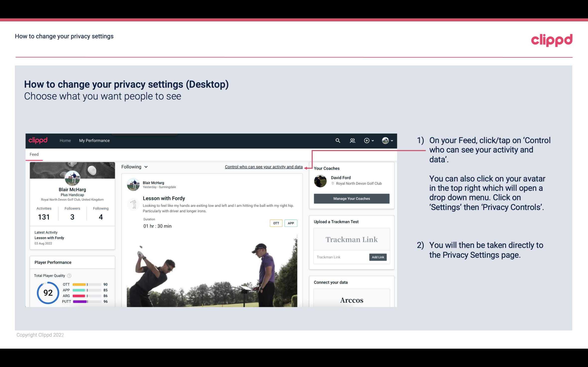Expand the avatar dropdown menu top right

(387, 140)
